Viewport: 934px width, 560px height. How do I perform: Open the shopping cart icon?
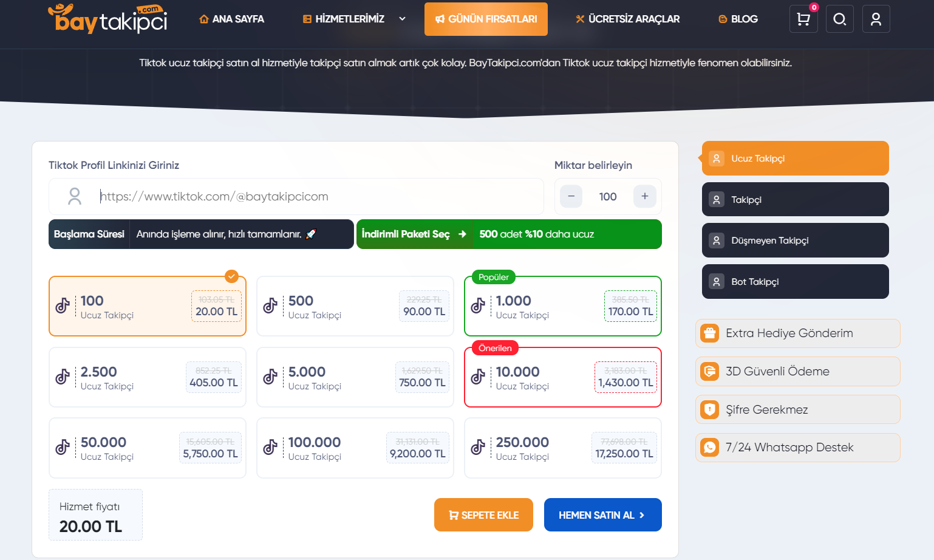(803, 19)
